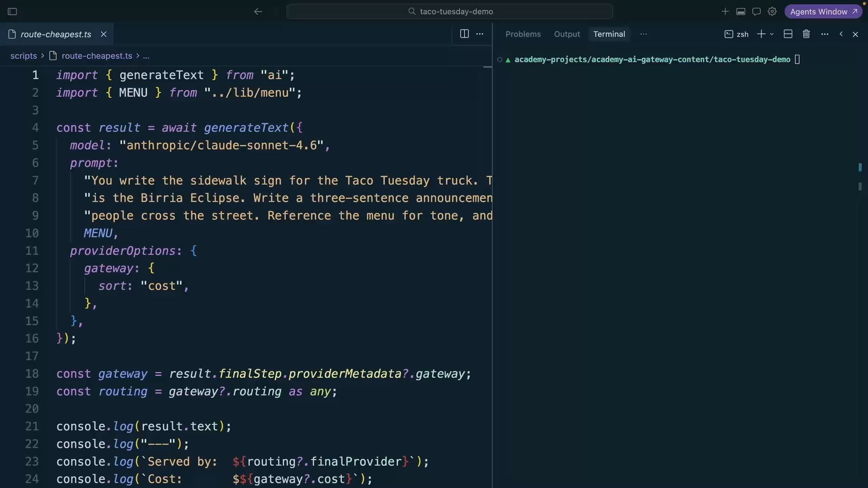Open the taco-tuesday-demo search box

coord(449,12)
